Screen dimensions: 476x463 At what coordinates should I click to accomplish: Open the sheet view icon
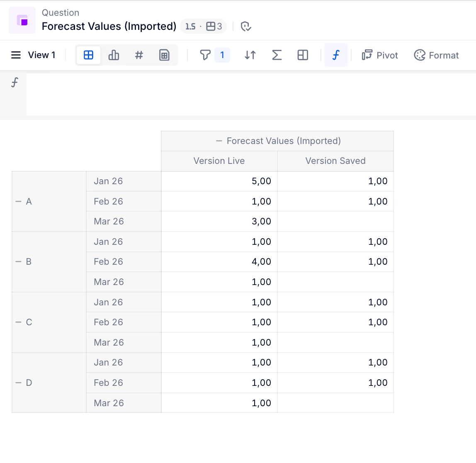(x=165, y=55)
